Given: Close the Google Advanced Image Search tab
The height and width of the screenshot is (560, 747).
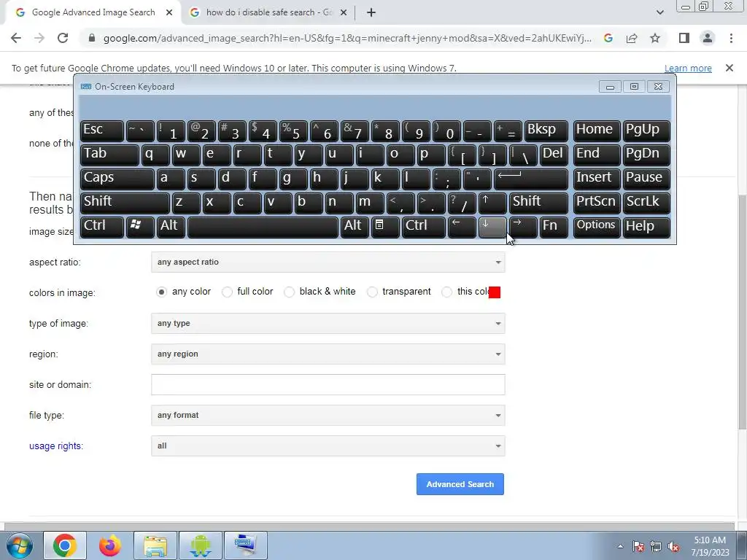Looking at the screenshot, I should [x=169, y=12].
